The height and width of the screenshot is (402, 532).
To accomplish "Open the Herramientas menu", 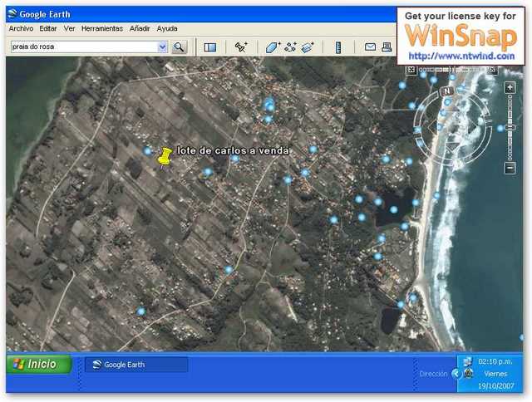I will [102, 29].
